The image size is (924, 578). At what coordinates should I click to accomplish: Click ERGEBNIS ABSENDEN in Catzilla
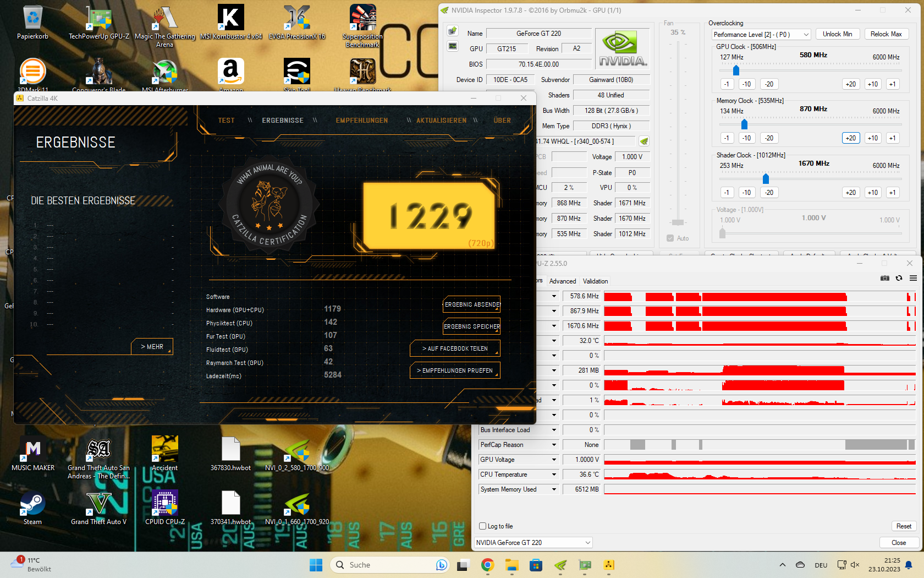(x=472, y=304)
